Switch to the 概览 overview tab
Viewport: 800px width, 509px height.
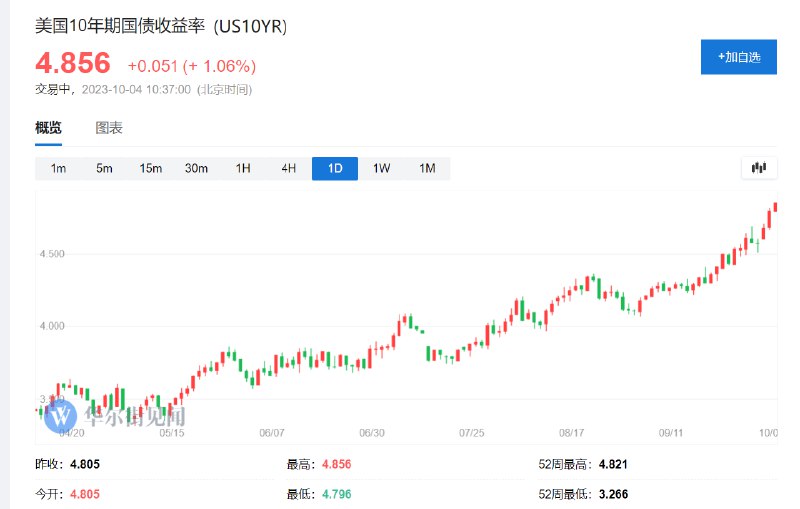48,128
